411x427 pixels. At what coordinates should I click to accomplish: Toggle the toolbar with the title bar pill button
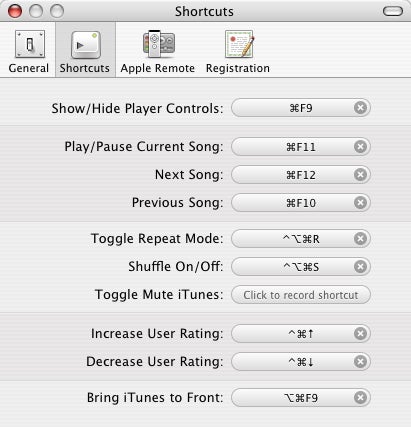point(393,11)
